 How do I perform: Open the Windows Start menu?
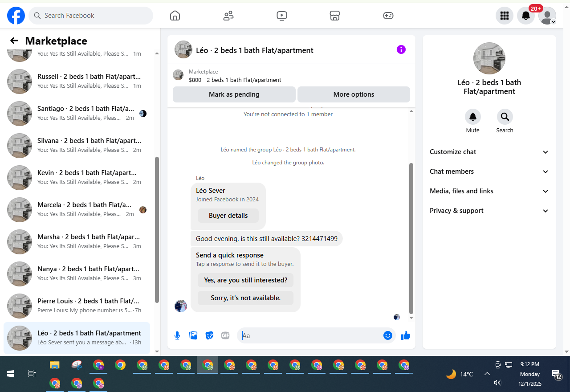tap(11, 374)
